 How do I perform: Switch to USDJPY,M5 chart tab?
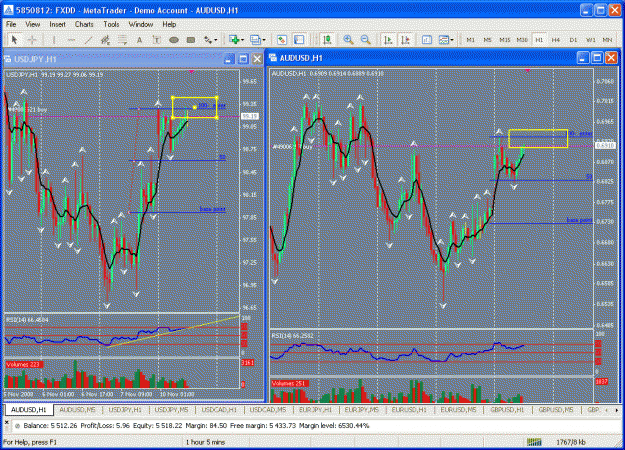click(171, 410)
